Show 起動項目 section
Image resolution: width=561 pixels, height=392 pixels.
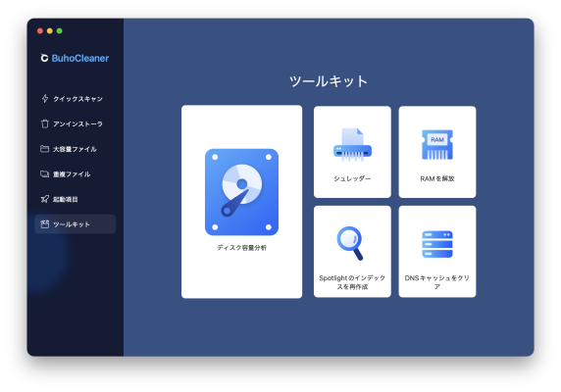point(76,199)
